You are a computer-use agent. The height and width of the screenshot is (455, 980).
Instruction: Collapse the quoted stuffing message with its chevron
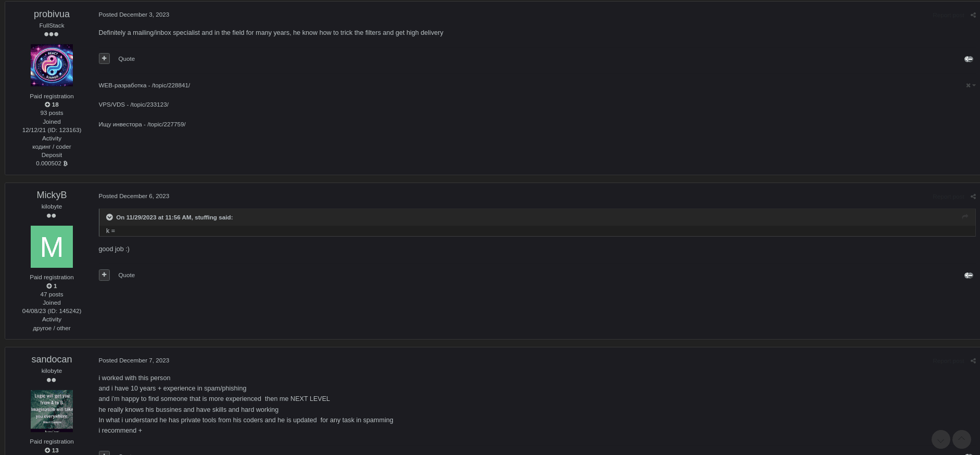(x=109, y=217)
